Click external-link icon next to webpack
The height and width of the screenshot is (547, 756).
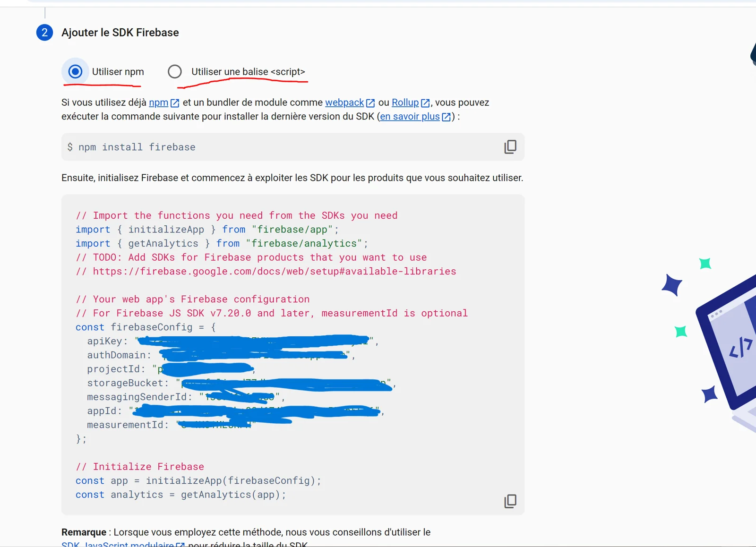click(370, 103)
